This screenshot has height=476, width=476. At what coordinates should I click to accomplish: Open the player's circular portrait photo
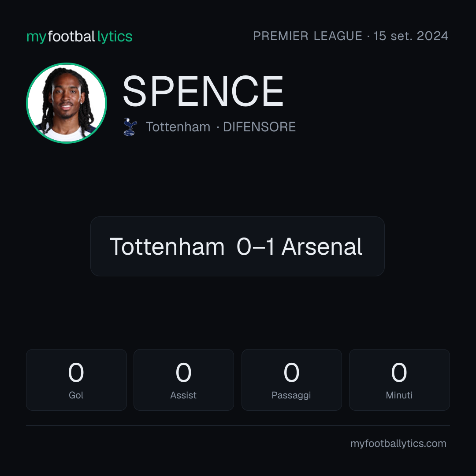point(67,103)
